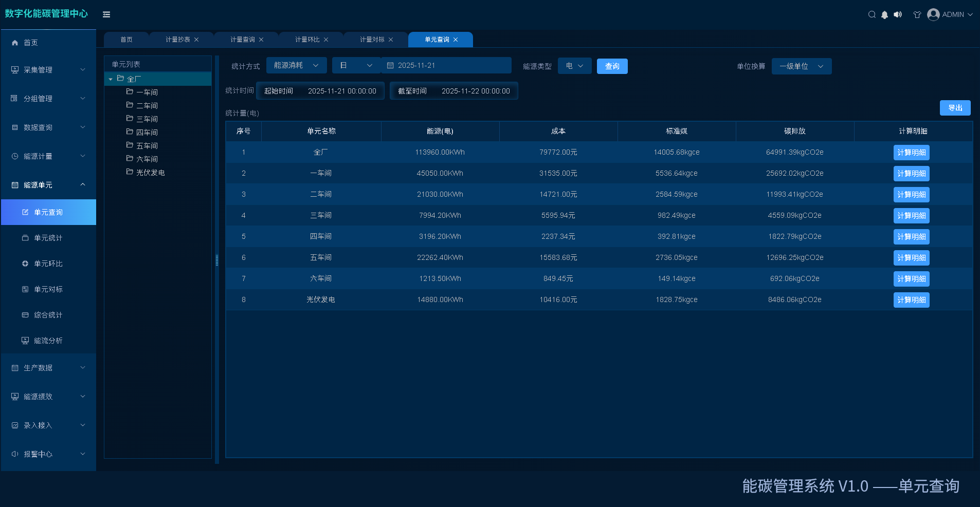Collapse the 全厂 tree node arrow
Viewport: 980px width, 507px height.
111,79
